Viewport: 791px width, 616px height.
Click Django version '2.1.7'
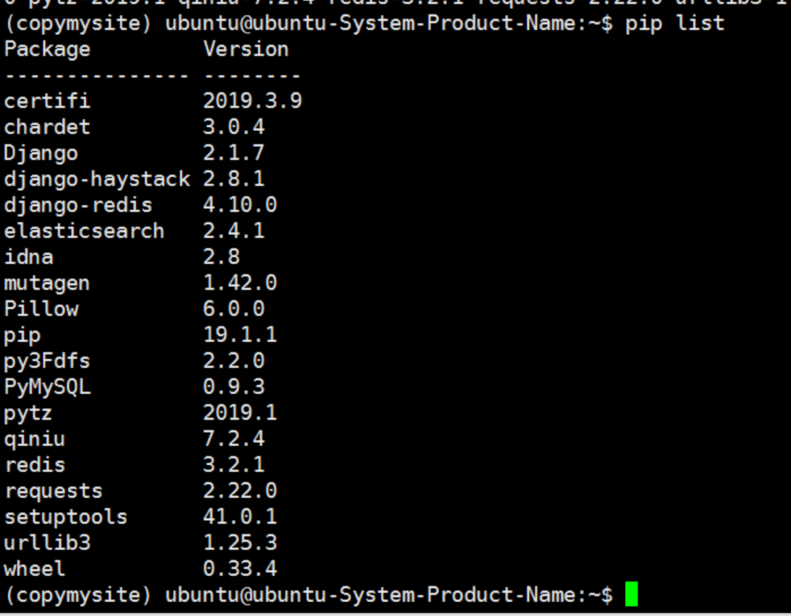[x=234, y=153]
